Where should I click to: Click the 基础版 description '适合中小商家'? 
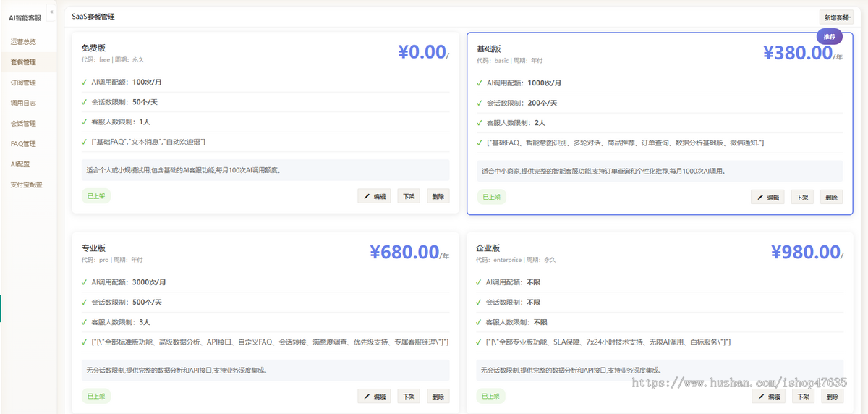(x=660, y=171)
